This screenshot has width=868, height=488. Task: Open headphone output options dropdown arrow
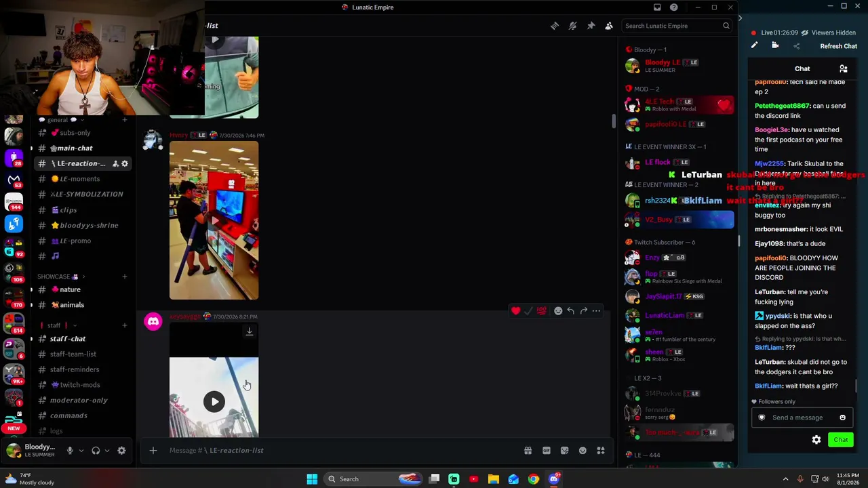107,451
